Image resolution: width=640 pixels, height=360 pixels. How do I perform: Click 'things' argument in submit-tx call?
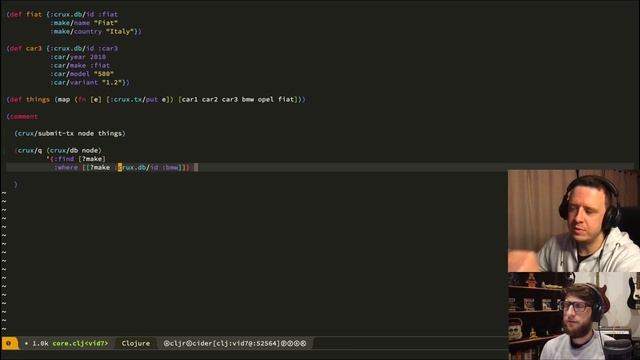click(110, 133)
